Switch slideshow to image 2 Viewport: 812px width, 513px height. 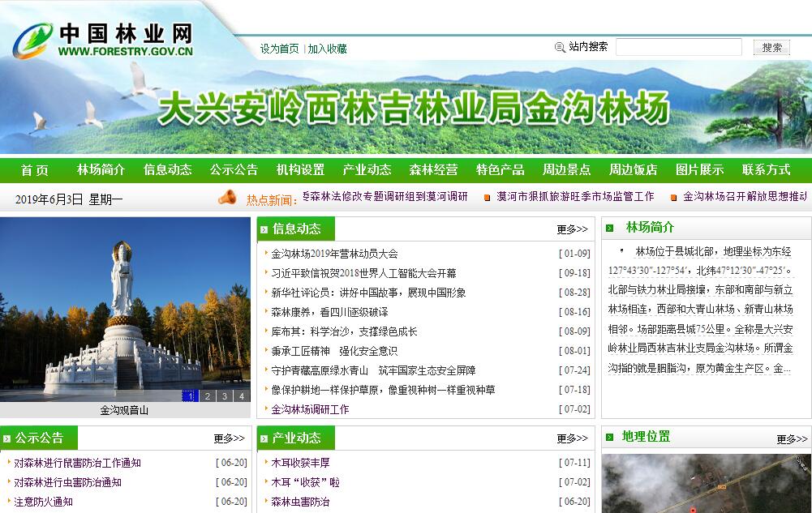tap(207, 396)
